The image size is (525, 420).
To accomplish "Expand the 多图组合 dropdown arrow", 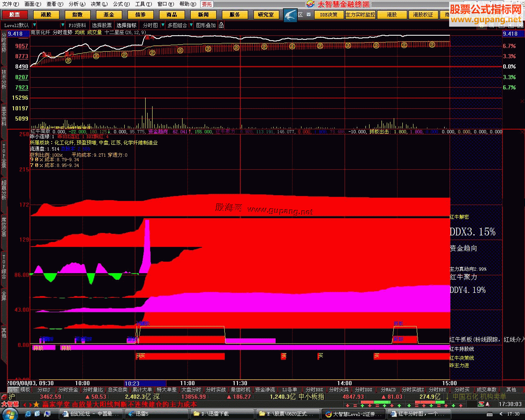I will pos(191,25).
